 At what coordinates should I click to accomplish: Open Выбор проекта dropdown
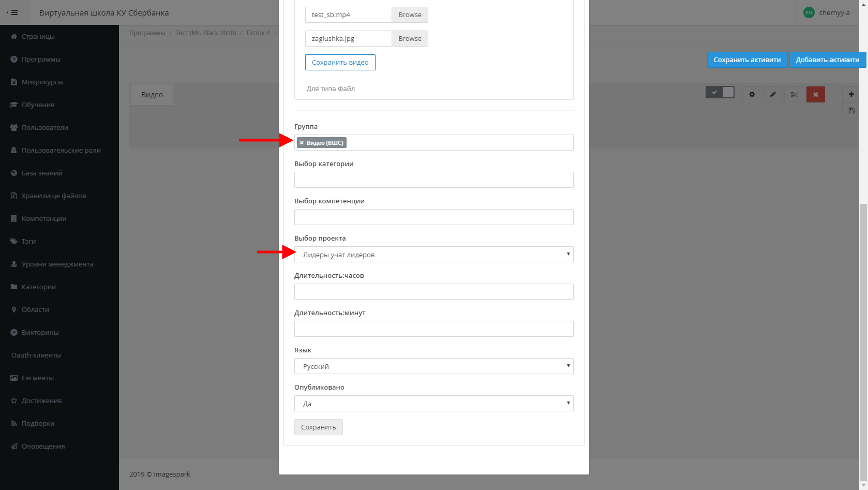coord(434,254)
